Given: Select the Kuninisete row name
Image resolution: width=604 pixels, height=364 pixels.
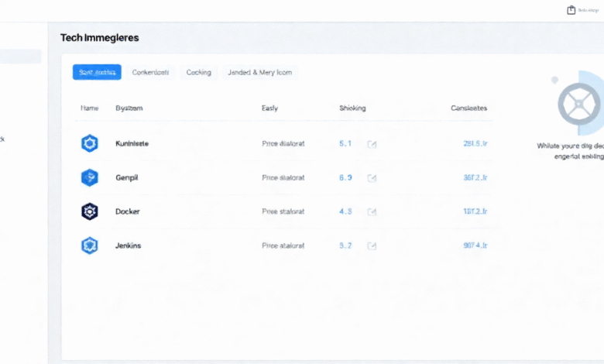Looking at the screenshot, I should pos(132,144).
